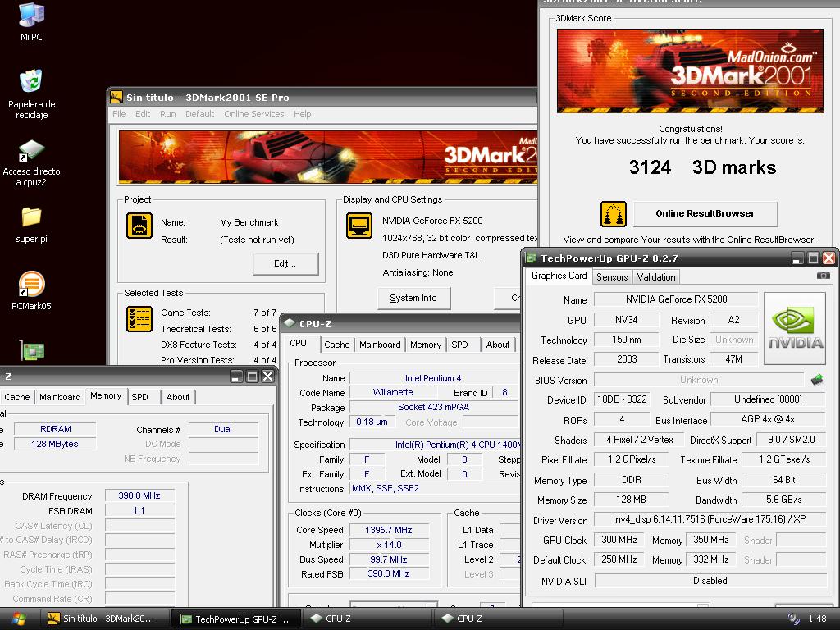Open the About tab in front CPU-Z
The width and height of the screenshot is (840, 630).
498,345
